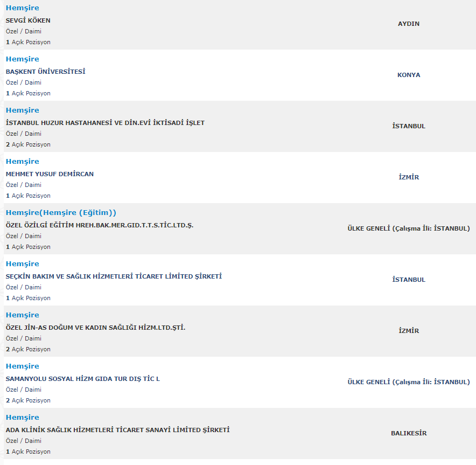Click the SAMANYOLU SOSYAL HİZM employer name
Image resolution: width=476 pixels, height=465 pixels.
(x=83, y=379)
